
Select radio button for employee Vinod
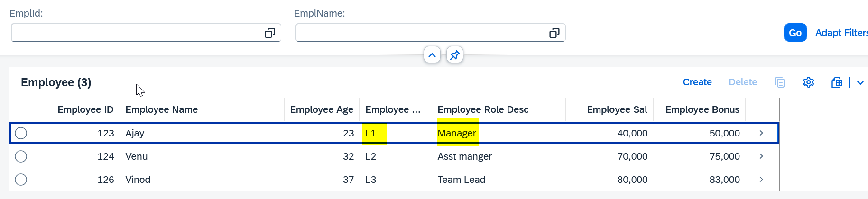pyautogui.click(x=21, y=180)
